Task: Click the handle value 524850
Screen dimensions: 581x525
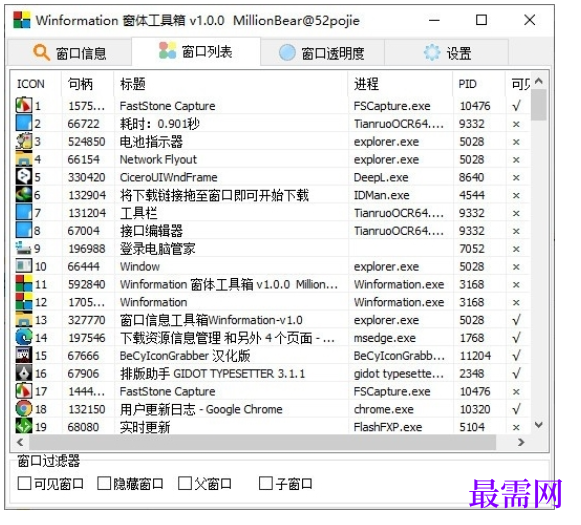Action: 87,142
